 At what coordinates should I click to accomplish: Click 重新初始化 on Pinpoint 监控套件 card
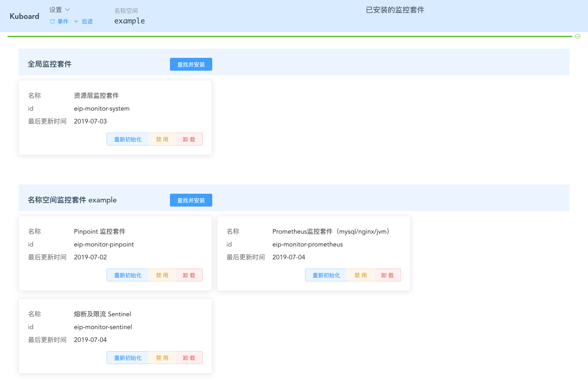pyautogui.click(x=128, y=275)
